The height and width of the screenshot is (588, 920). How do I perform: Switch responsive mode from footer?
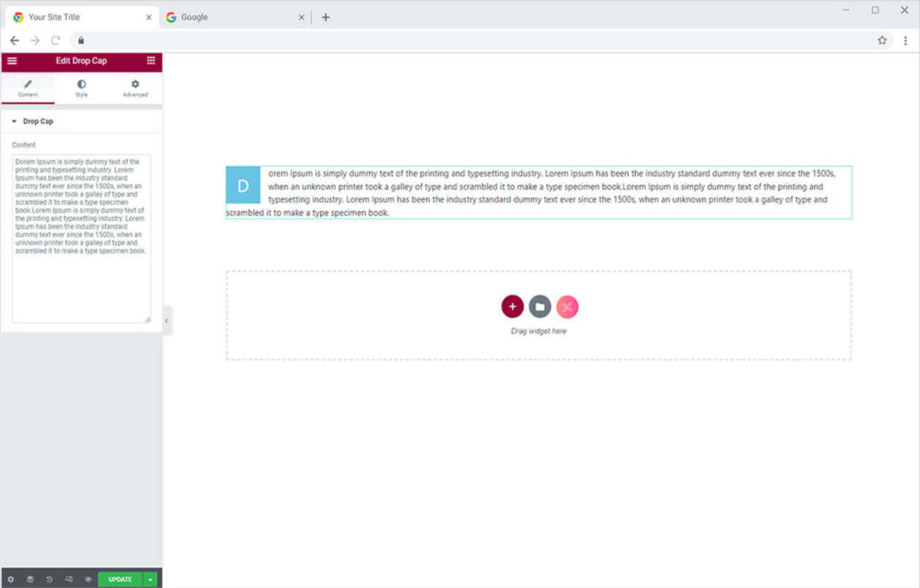tap(69, 579)
